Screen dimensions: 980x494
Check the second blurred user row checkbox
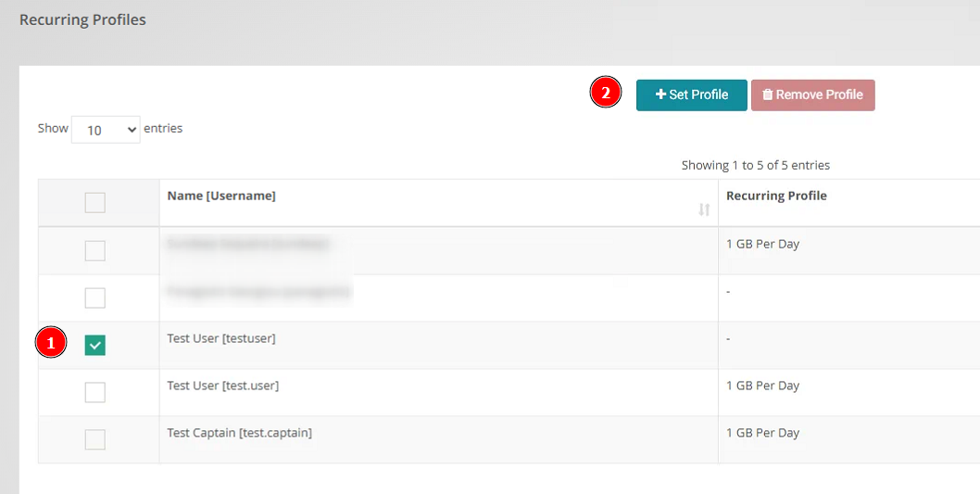[x=95, y=298]
